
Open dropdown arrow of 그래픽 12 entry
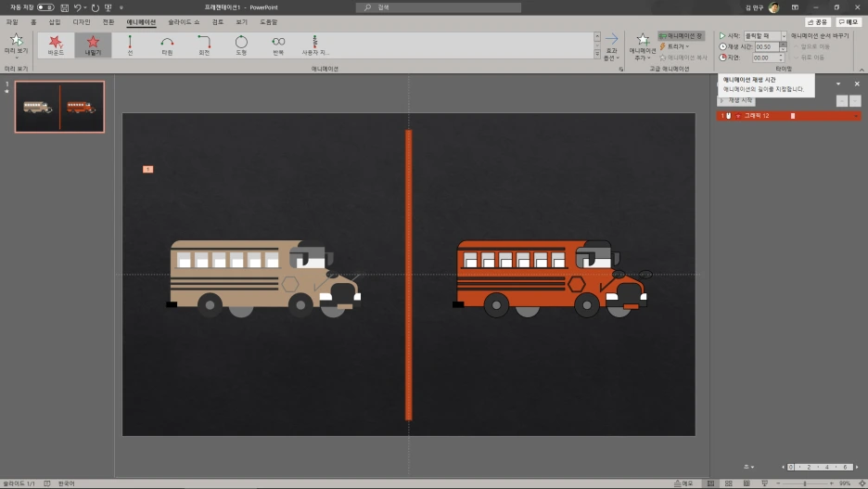856,116
